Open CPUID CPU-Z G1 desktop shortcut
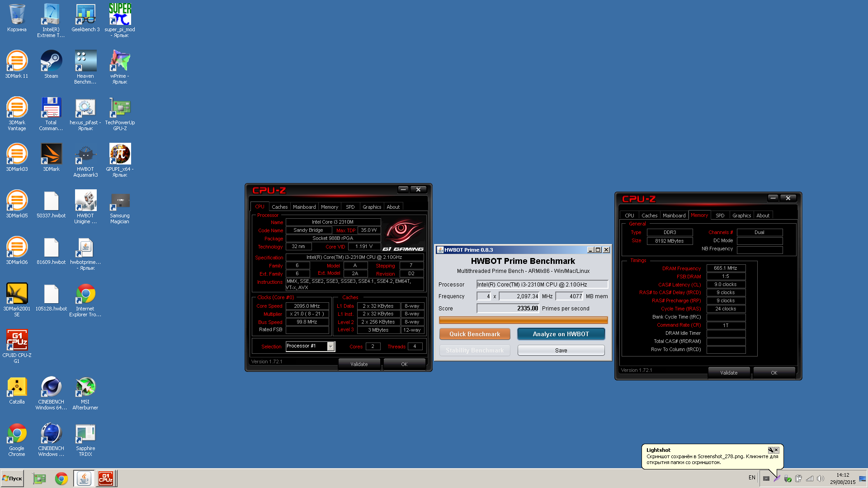The width and height of the screenshot is (868, 488). pyautogui.click(x=17, y=346)
